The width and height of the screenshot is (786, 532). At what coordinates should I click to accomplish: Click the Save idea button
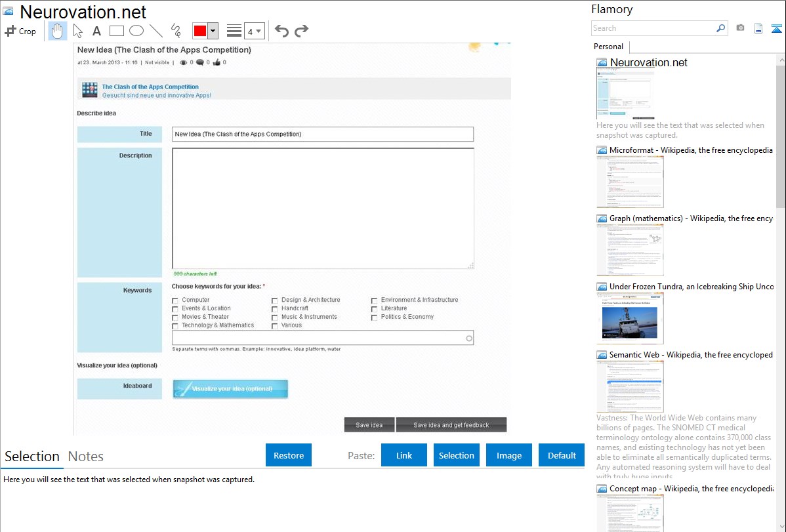point(369,424)
